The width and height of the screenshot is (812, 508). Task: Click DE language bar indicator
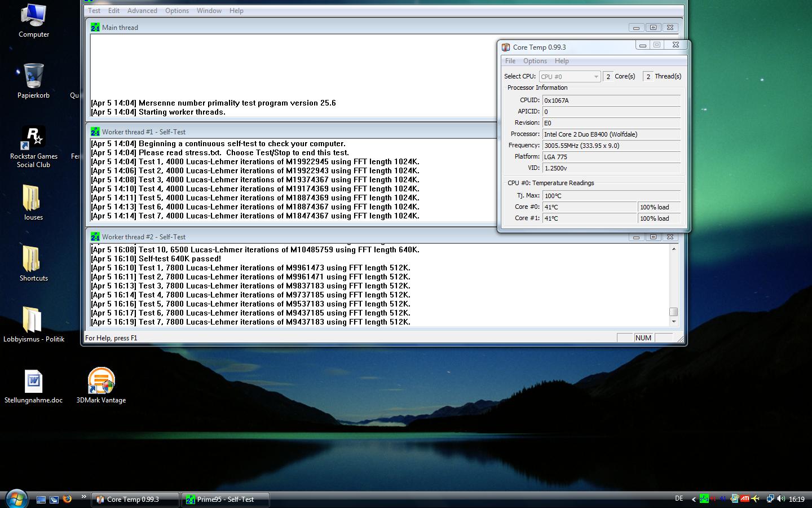(679, 498)
